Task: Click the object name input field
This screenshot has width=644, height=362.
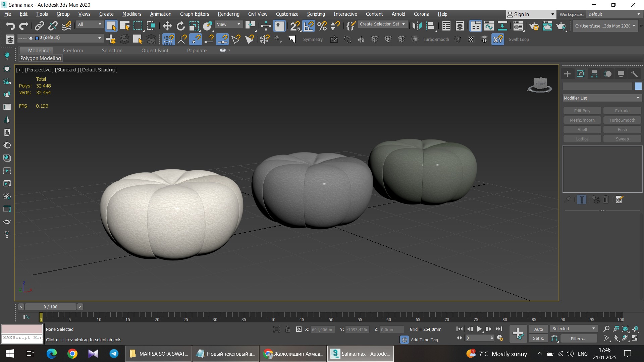Action: coord(597,86)
